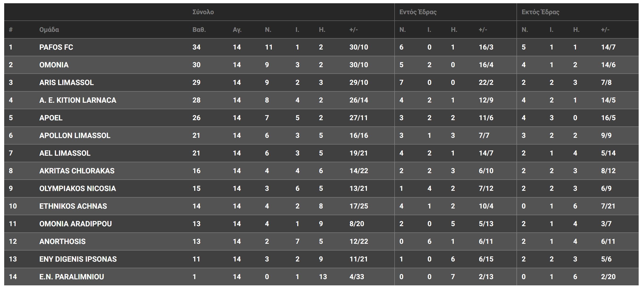Viewport: 644px width, 287px height.
Task: Click the PAFOS FC team name
Action: [x=56, y=47]
